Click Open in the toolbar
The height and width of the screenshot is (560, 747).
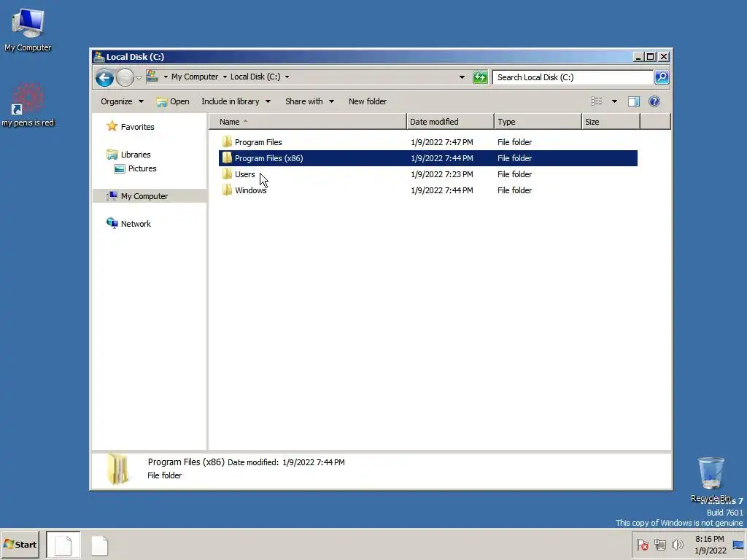[x=173, y=101]
